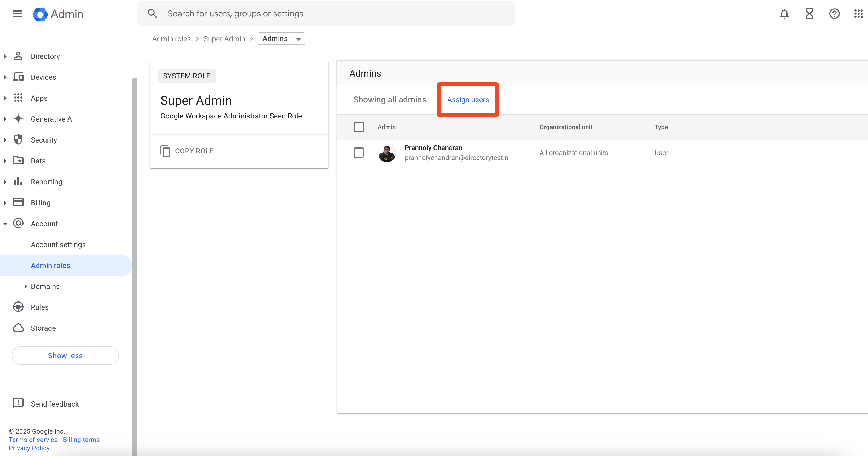Open the Google apps grid launcher
Image resolution: width=868 pixels, height=456 pixels.
coord(858,14)
